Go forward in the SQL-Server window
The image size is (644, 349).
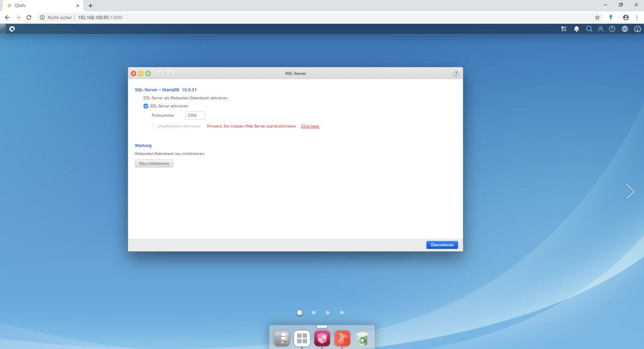(x=170, y=73)
